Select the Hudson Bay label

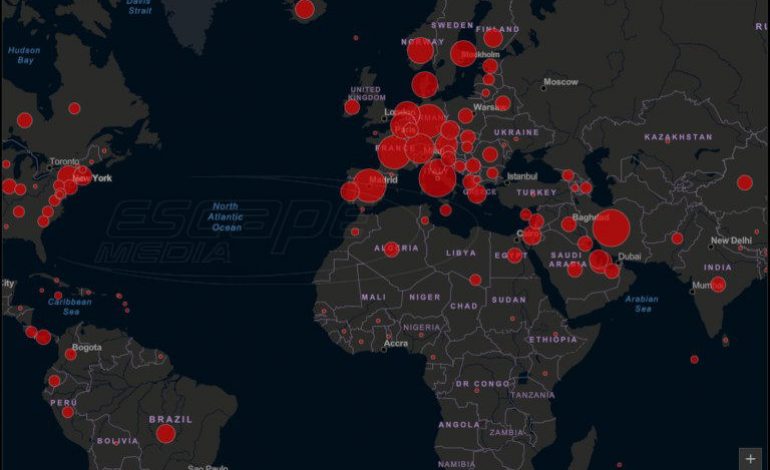click(x=25, y=55)
